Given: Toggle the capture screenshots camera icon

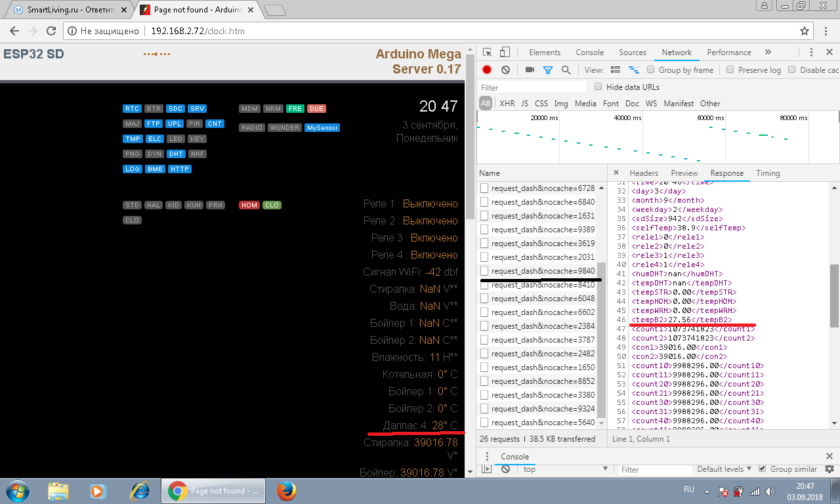Looking at the screenshot, I should coord(530,70).
